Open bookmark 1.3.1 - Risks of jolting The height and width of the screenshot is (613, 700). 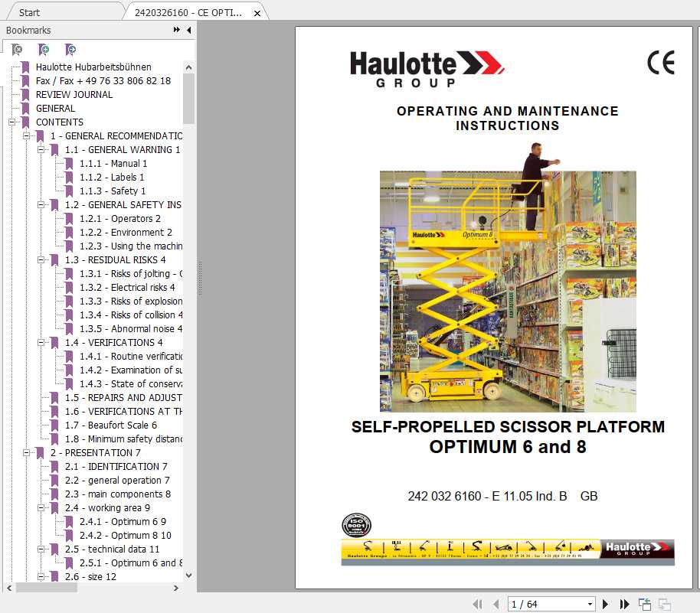(131, 273)
